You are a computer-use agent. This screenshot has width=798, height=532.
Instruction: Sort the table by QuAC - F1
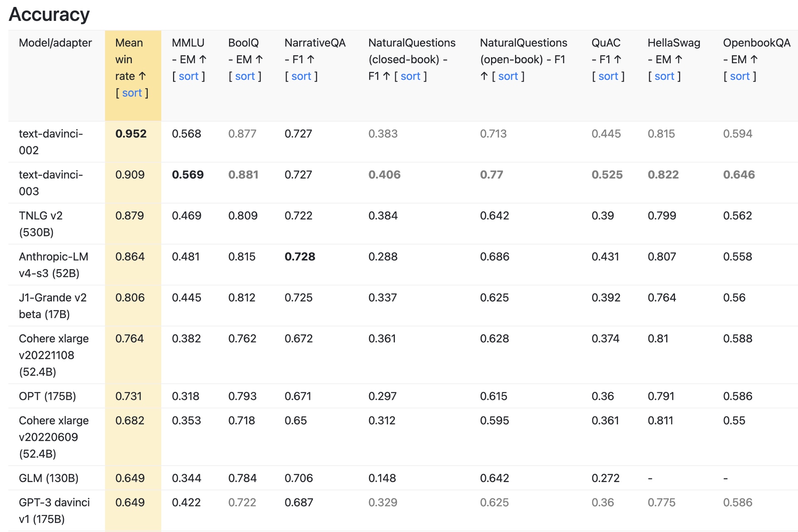point(608,76)
